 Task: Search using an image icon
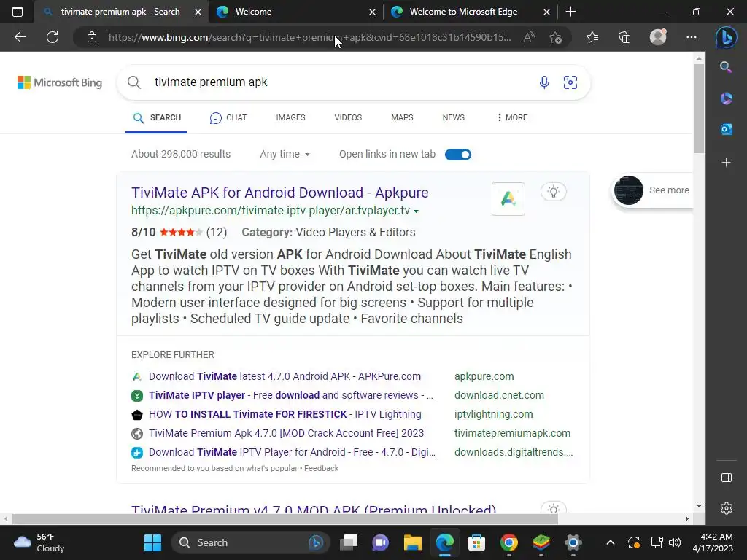pyautogui.click(x=570, y=82)
